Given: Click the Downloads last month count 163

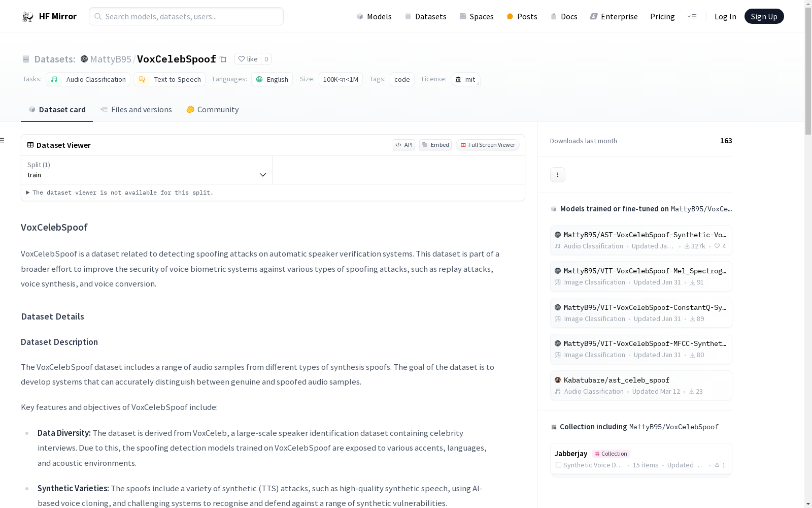Looking at the screenshot, I should coord(726,141).
